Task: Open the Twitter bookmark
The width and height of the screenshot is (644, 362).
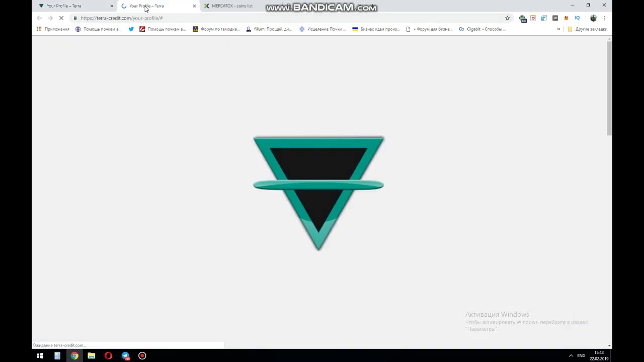Action: 131,29
